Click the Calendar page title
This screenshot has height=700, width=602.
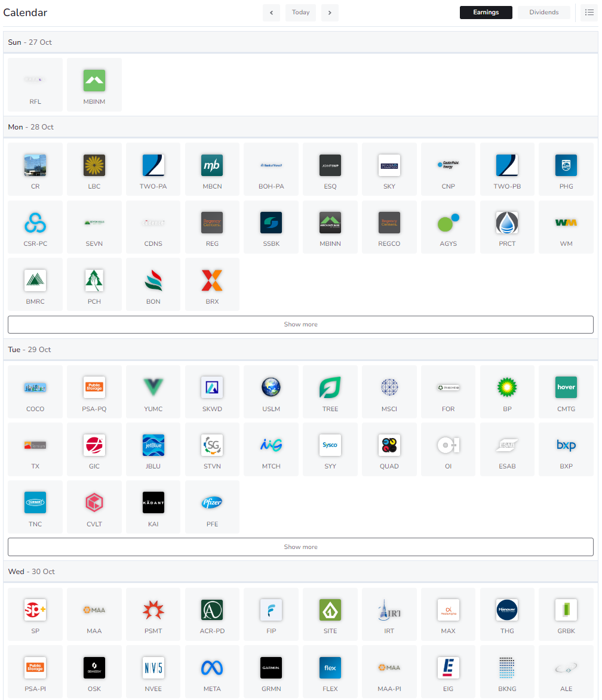[x=25, y=13]
